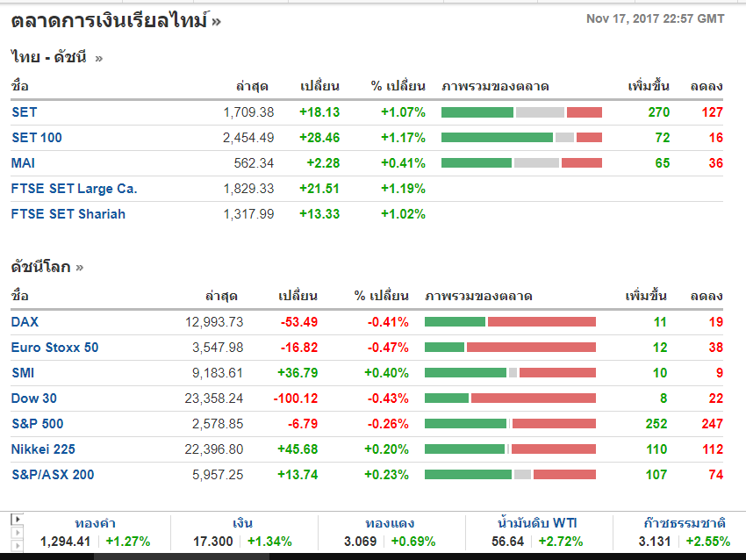Go to the MAI index page

(x=24, y=162)
